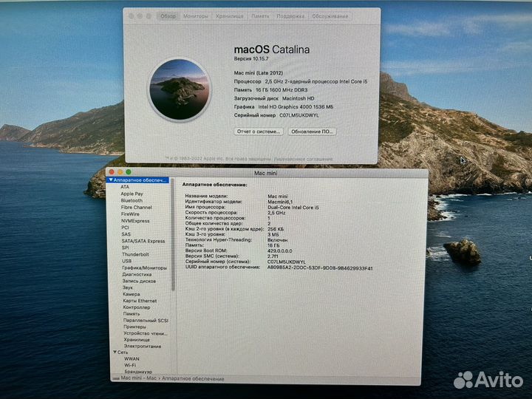This screenshot has width=532, height=399.
Task: Select PCI in the sidebar
Action: coord(125,228)
